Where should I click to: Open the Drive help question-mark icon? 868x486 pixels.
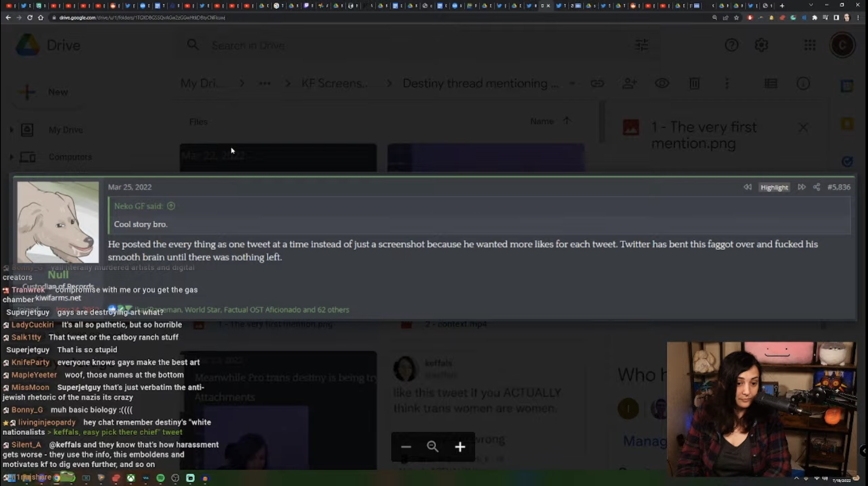click(x=732, y=45)
